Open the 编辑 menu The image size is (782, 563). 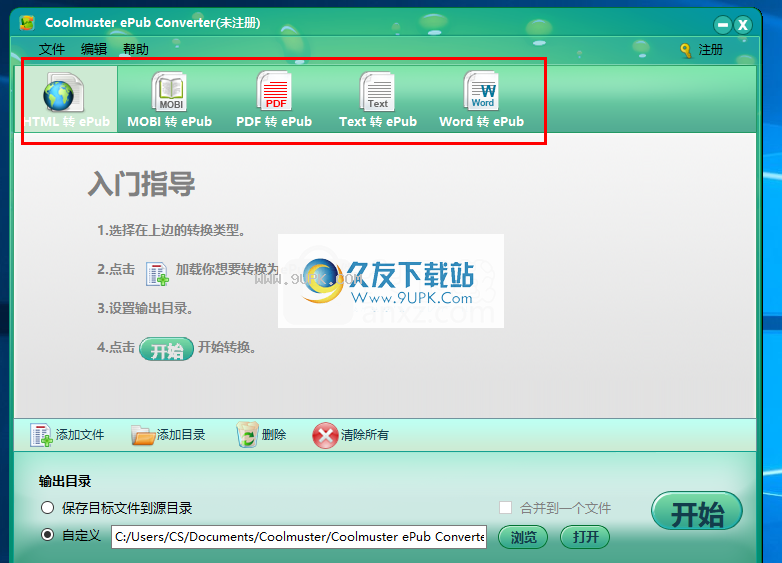coord(94,49)
